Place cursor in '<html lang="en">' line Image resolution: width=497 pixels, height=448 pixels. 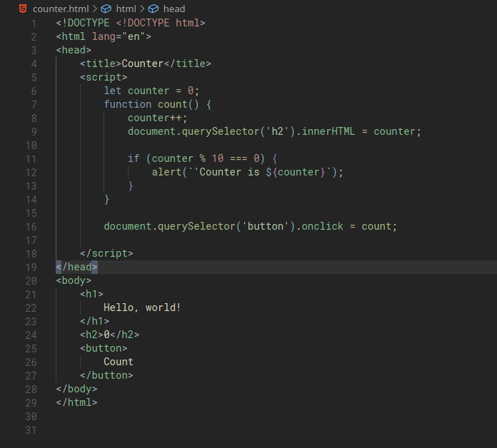[x=104, y=36]
